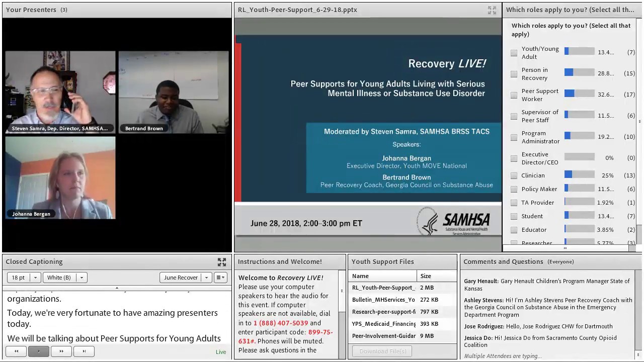Click the Clinician 25% result bar
The height and width of the screenshot is (362, 644).
(x=579, y=174)
